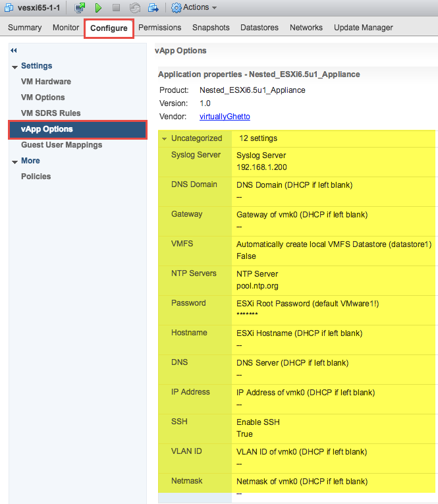Click the gray stop power-off icon
This screenshot has height=504, width=438.
click(116, 8)
